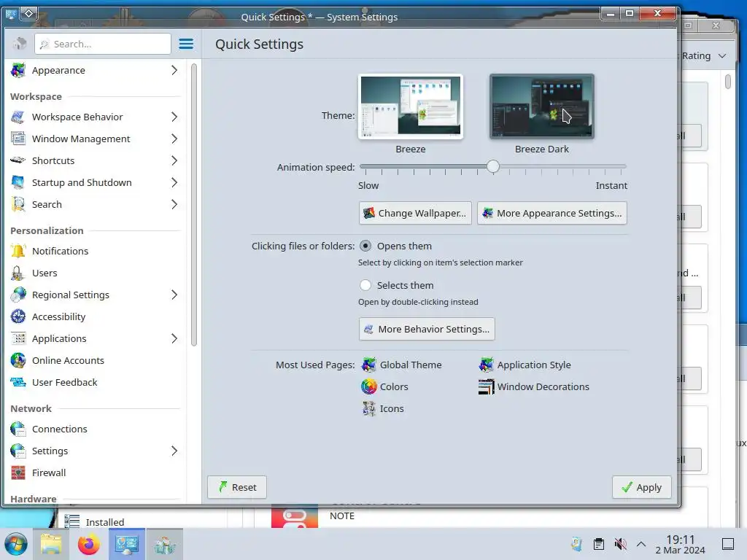Open Global Theme page label
The width and height of the screenshot is (747, 560).
click(x=411, y=365)
